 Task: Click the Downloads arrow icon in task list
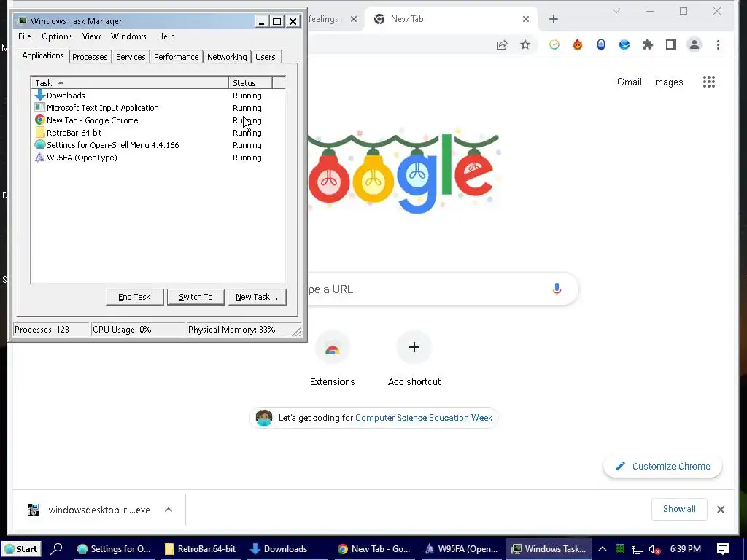pos(40,96)
